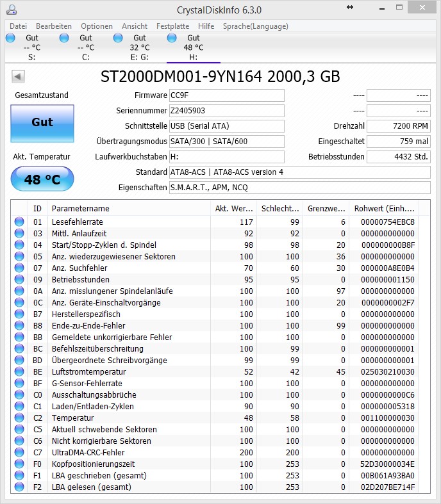The height and width of the screenshot is (504, 441).
Task: Click the Übertragungsmodus field SATA/300 | SATA/600
Action: [x=227, y=142]
